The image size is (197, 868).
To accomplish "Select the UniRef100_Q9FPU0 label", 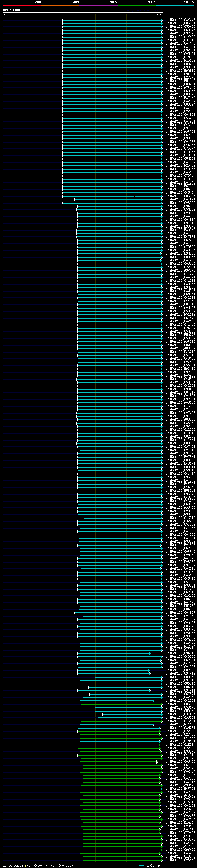I will [x=180, y=128].
